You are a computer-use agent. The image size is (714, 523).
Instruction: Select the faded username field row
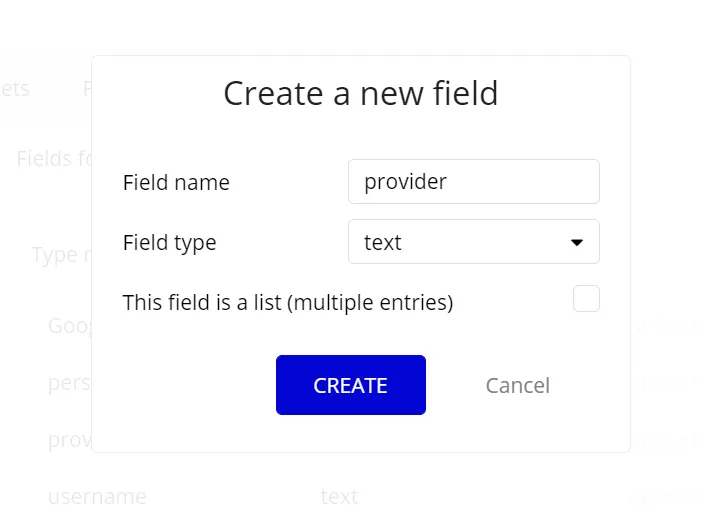tap(97, 496)
